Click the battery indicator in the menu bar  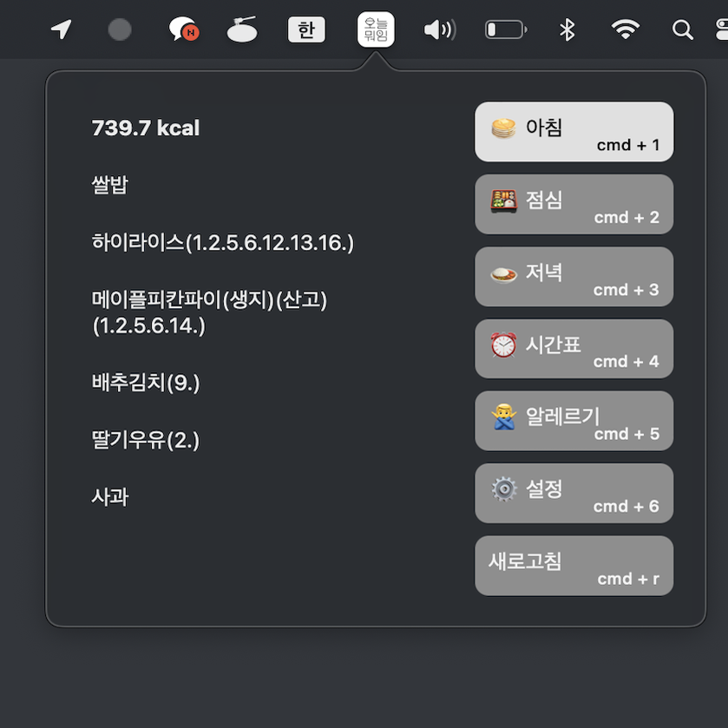(504, 29)
